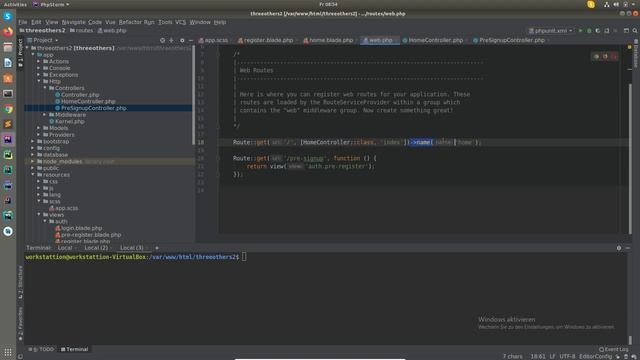Image resolution: width=640 pixels, height=360 pixels.
Task: Expand the Actions folder
Action: point(39,62)
